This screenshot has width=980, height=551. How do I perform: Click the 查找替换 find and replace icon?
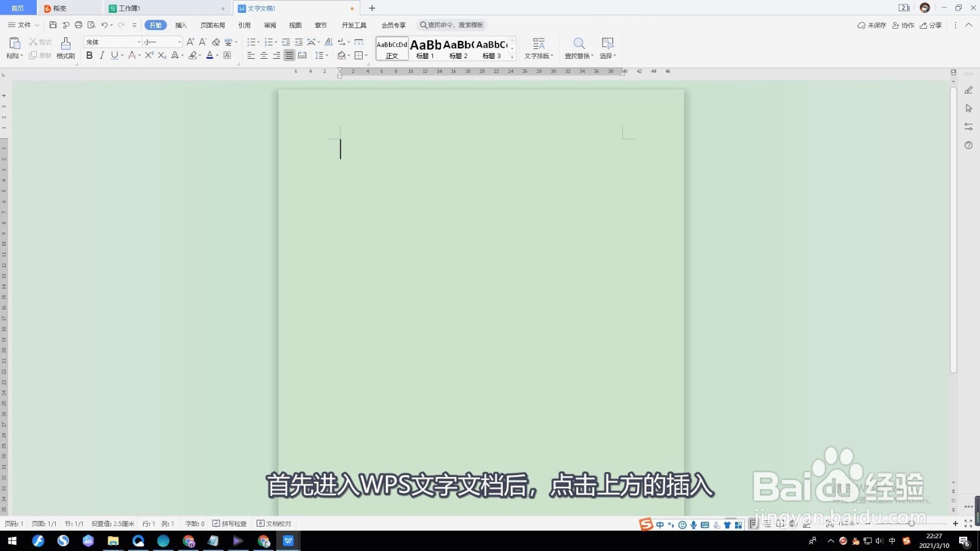[x=579, y=48]
